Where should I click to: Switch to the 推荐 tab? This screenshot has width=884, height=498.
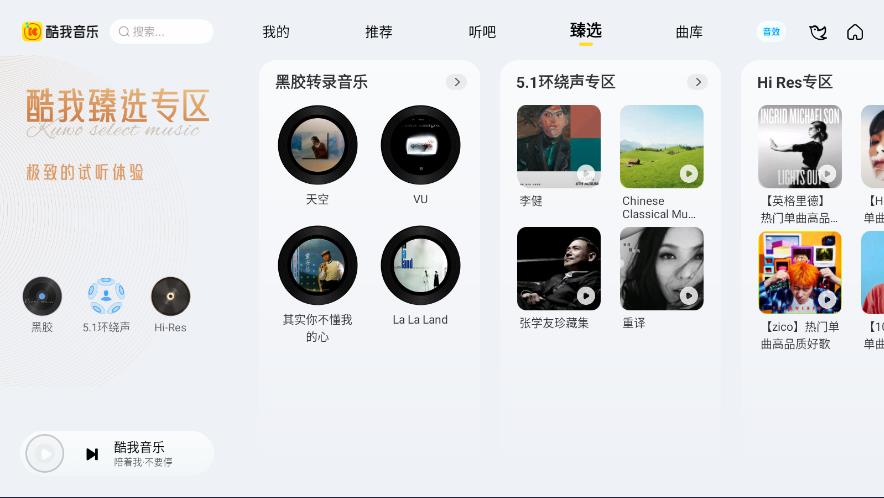coord(379,32)
